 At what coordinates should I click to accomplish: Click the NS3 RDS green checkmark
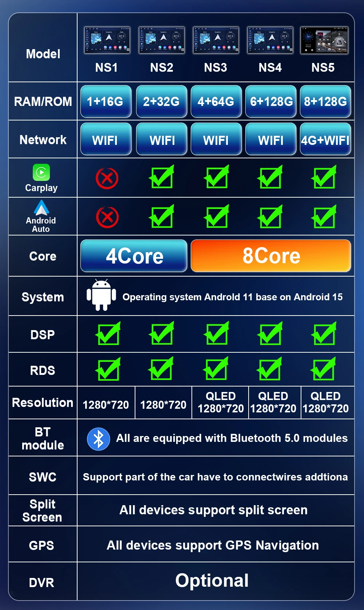point(216,368)
